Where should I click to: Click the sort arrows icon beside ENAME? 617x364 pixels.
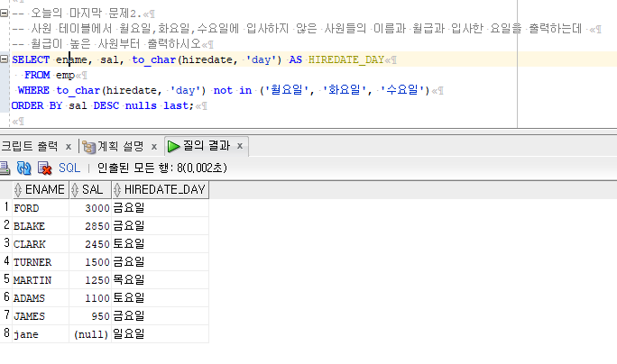(18, 190)
